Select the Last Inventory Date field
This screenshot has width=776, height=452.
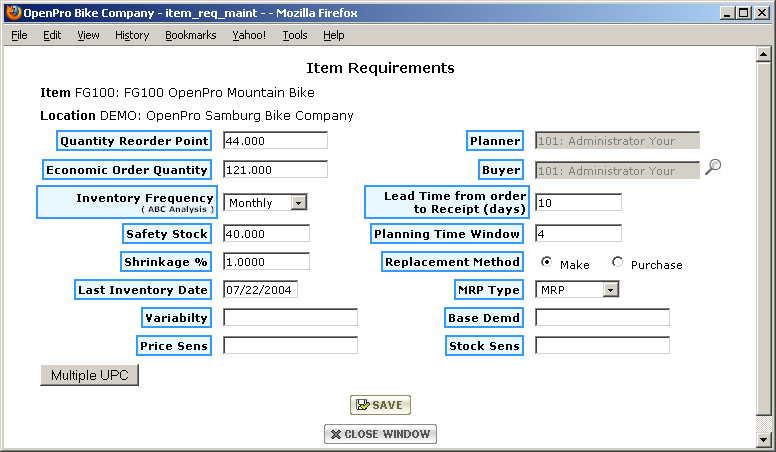[260, 290]
